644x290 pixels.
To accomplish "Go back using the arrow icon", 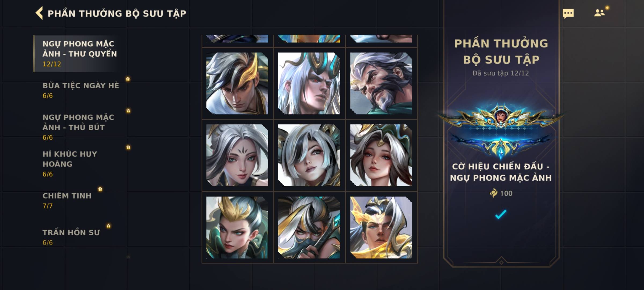I will [39, 13].
